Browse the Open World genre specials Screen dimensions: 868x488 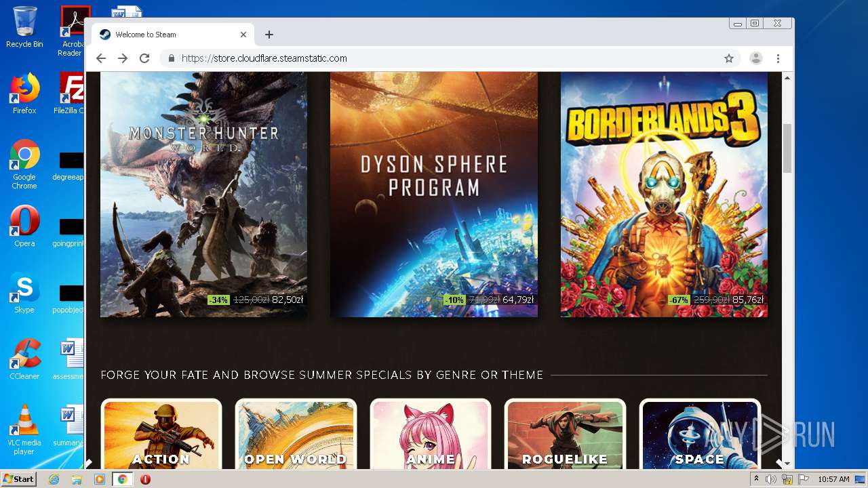pos(296,434)
